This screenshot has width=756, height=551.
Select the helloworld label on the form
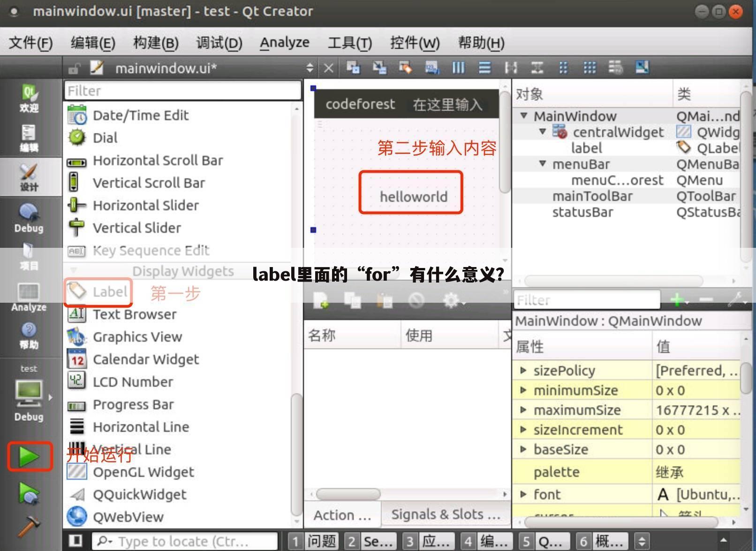[413, 196]
